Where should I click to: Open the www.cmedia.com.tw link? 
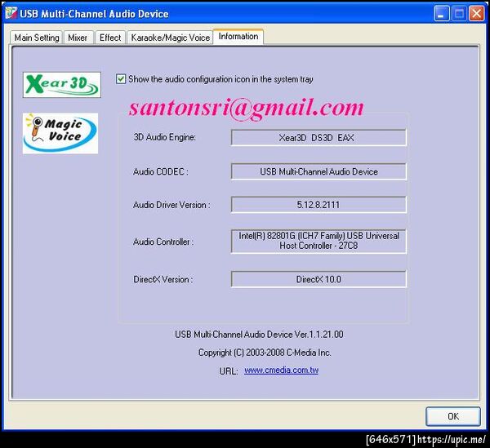click(281, 370)
